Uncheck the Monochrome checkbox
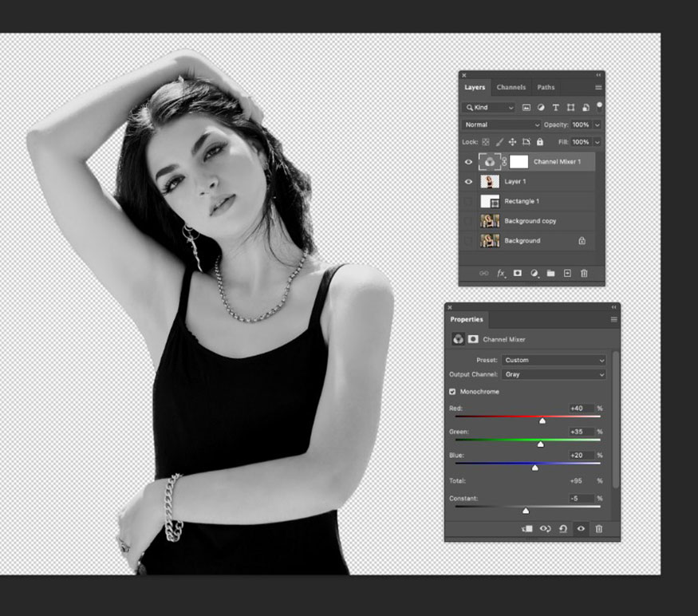Screen dimensions: 698x616 452,392
